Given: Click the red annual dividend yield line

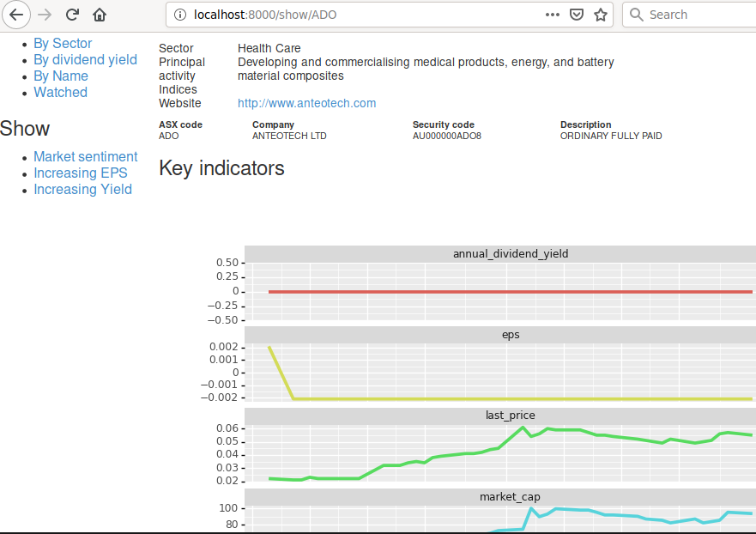Looking at the screenshot, I should pyautogui.click(x=511, y=292).
